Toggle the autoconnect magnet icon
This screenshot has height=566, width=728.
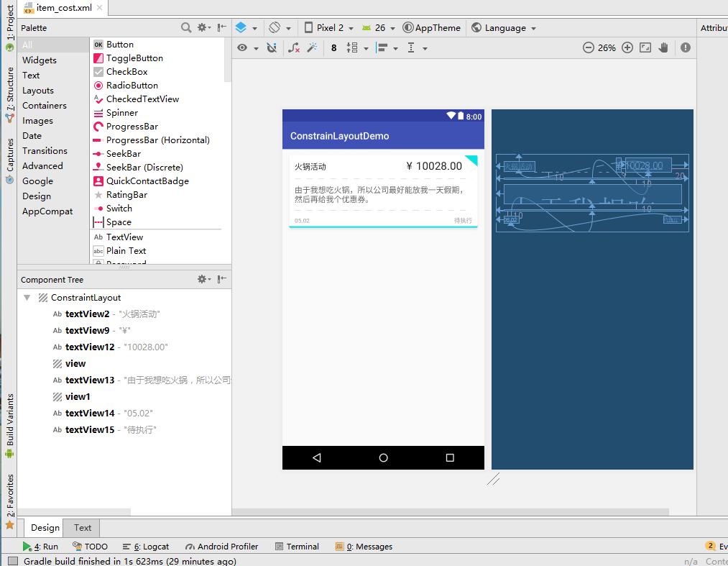272,47
